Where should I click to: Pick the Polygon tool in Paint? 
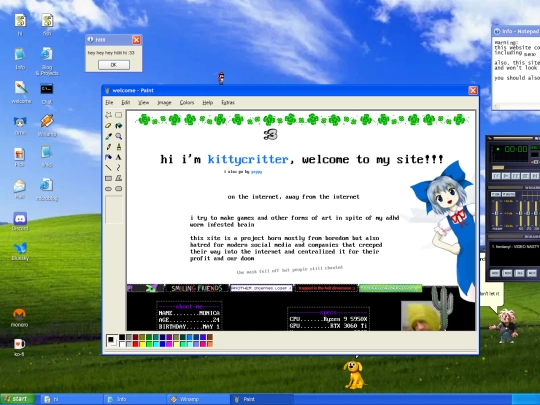tap(118, 178)
